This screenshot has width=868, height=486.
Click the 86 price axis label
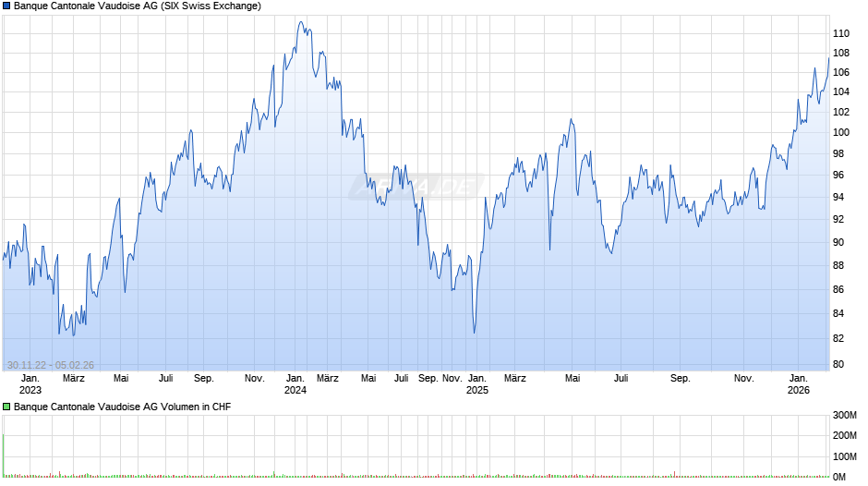click(x=838, y=290)
